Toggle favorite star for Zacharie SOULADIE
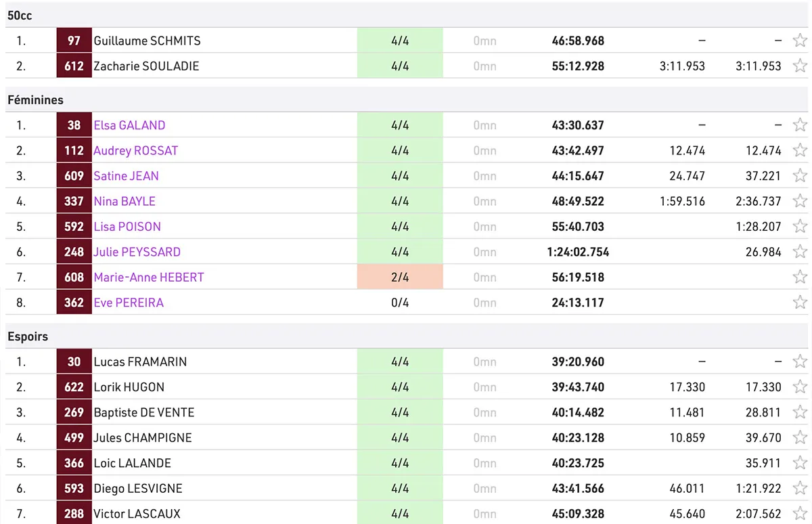Viewport: 812px width, 524px height. click(x=800, y=66)
